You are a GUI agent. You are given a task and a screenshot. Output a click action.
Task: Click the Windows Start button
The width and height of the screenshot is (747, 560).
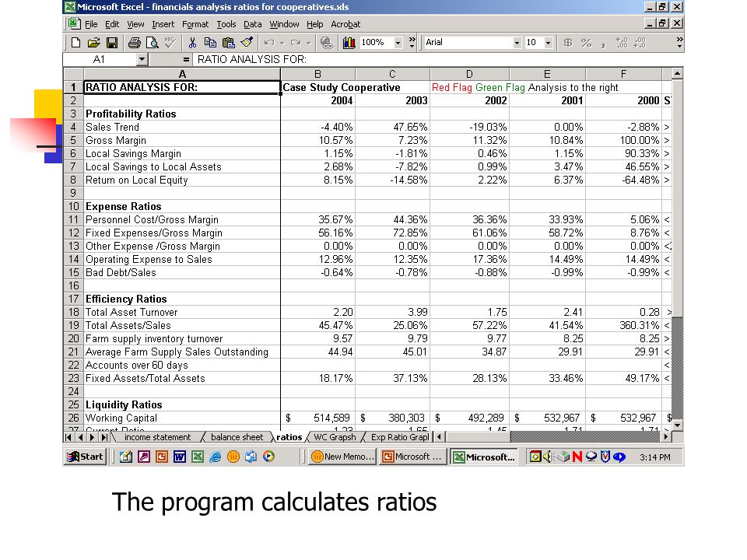pos(85,457)
